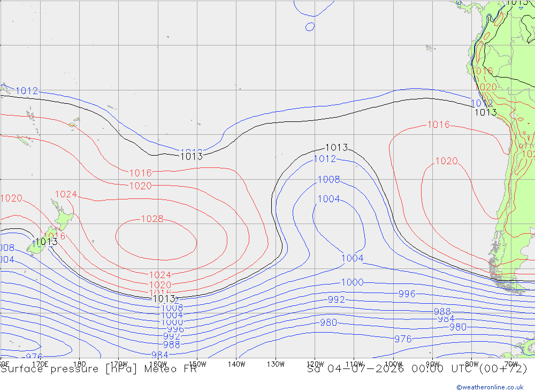
Task: Select the 1020 isobar label near Chile
Action: coord(446,160)
